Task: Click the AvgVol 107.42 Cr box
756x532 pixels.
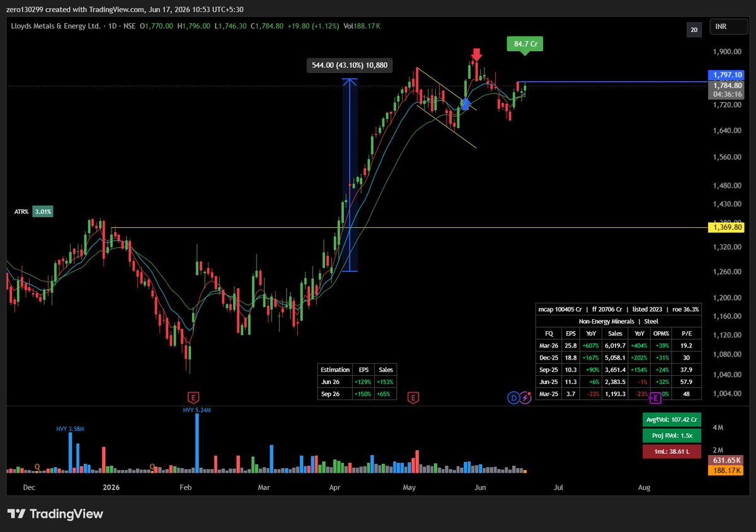Action: coord(672,419)
